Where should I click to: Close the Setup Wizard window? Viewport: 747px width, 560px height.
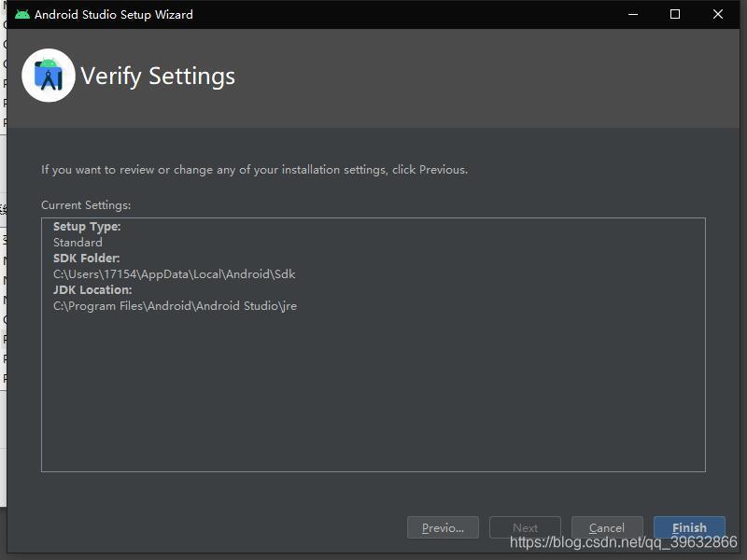pyautogui.click(x=718, y=14)
